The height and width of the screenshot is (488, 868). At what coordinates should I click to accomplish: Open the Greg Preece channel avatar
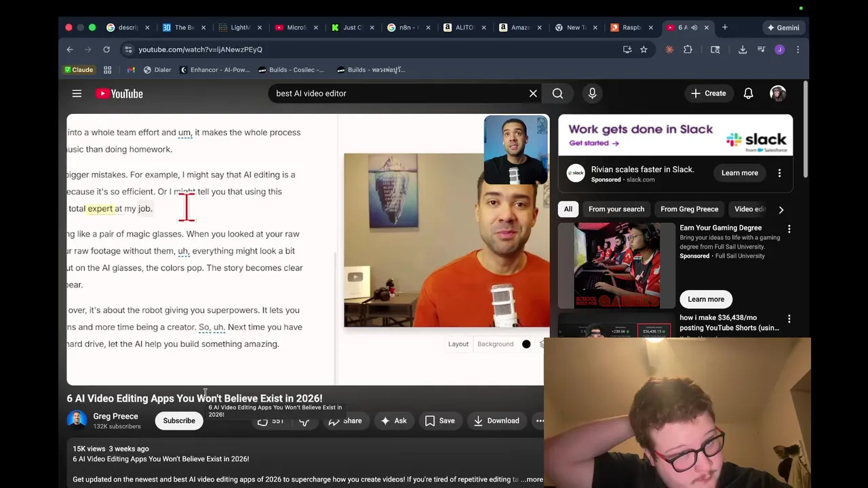pyautogui.click(x=77, y=420)
